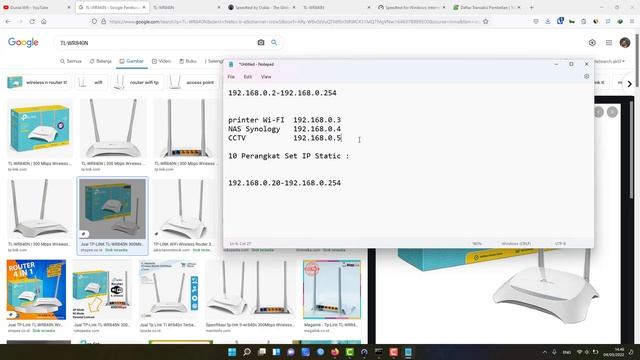Select the 'access point' filter chip
Image resolution: width=640 pixels, height=360 pixels.
pyautogui.click(x=193, y=82)
